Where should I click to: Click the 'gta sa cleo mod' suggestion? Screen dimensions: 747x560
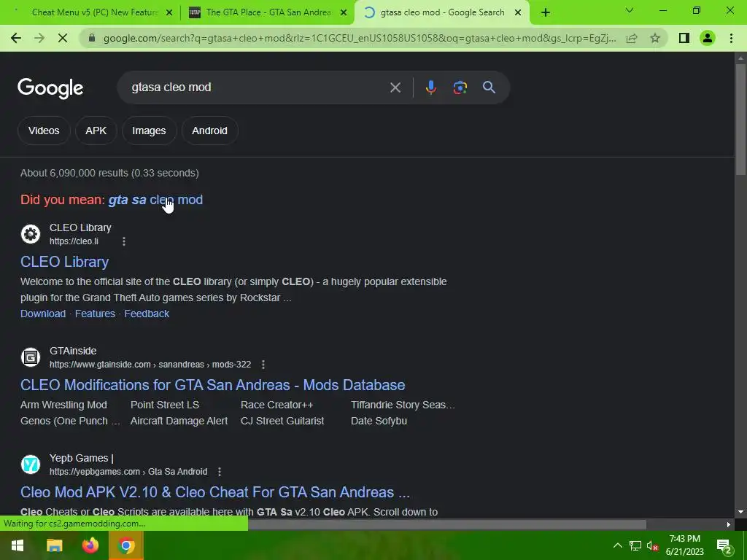156,200
